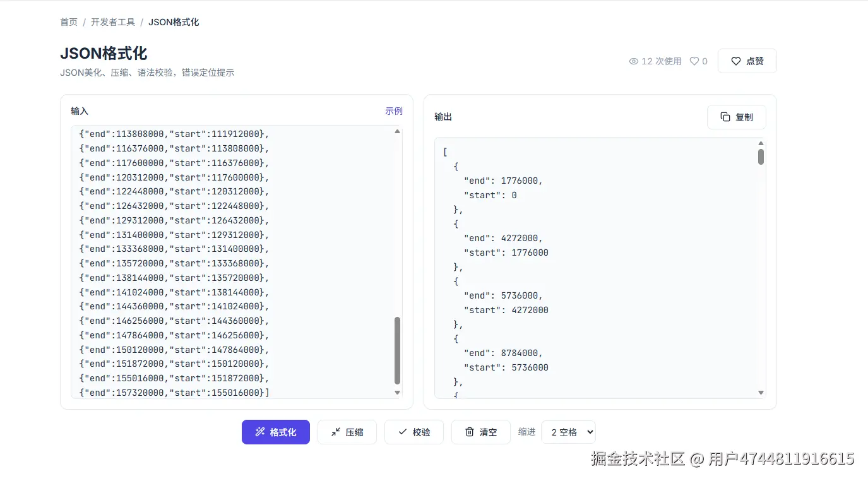
Task: Click input line with end 120312000
Action: pos(174,177)
